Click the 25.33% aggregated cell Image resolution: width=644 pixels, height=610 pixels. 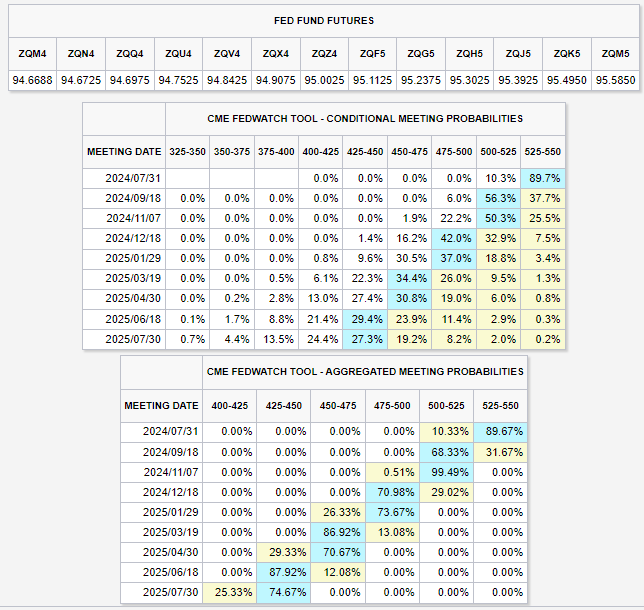tap(230, 592)
